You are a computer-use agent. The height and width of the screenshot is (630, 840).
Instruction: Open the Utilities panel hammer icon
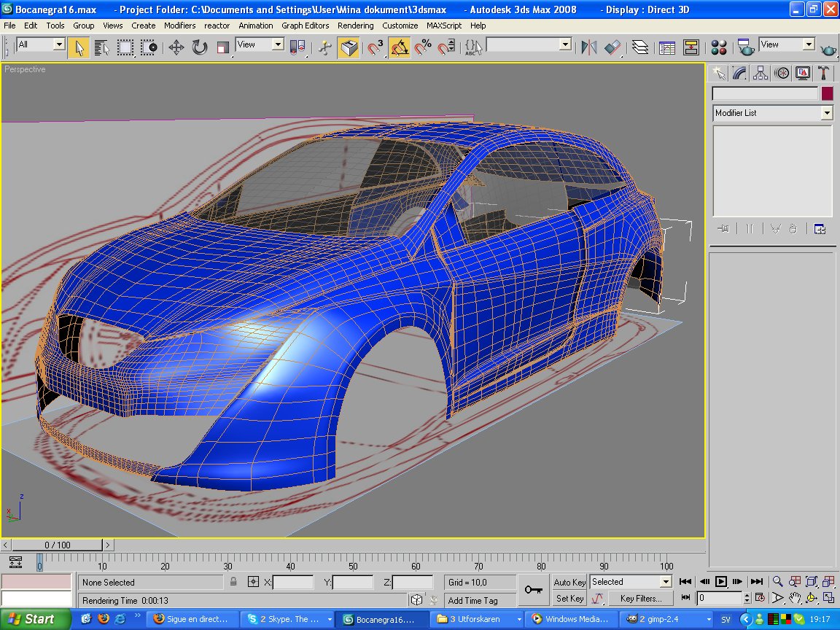tap(823, 73)
